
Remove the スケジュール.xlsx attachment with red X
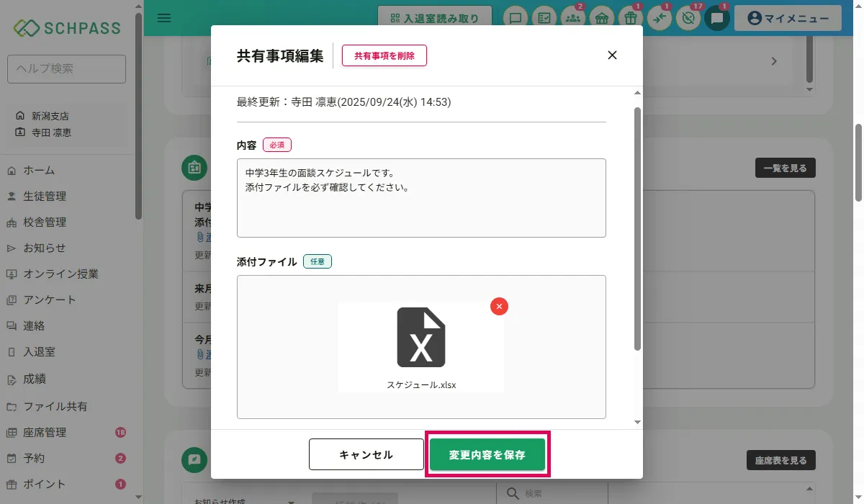pos(499,306)
